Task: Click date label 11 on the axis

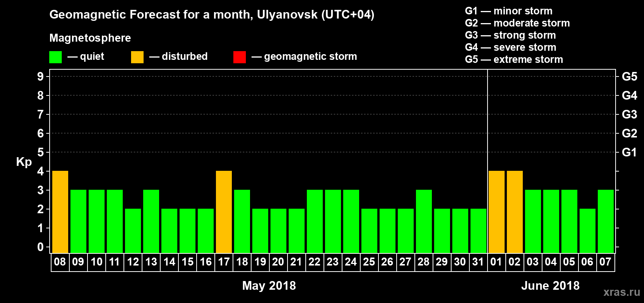Action: point(114,262)
